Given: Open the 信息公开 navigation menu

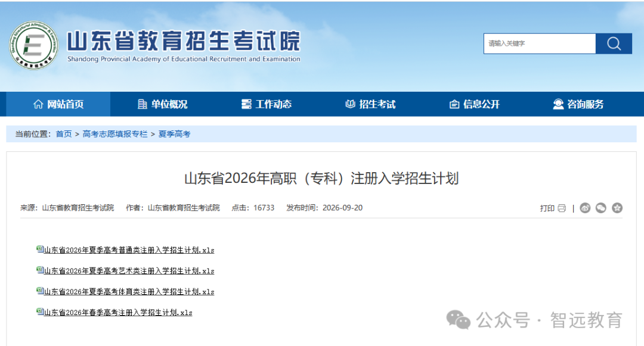Looking at the screenshot, I should pos(475,104).
